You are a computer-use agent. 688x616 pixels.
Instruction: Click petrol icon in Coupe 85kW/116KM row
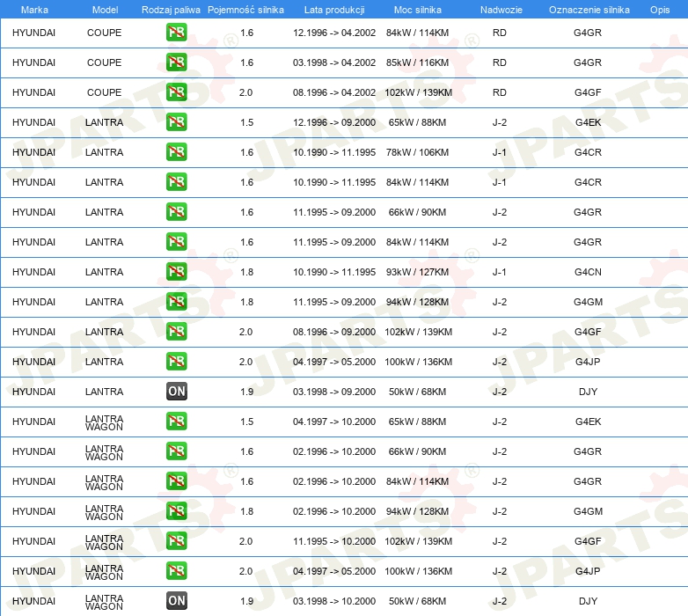point(176,62)
